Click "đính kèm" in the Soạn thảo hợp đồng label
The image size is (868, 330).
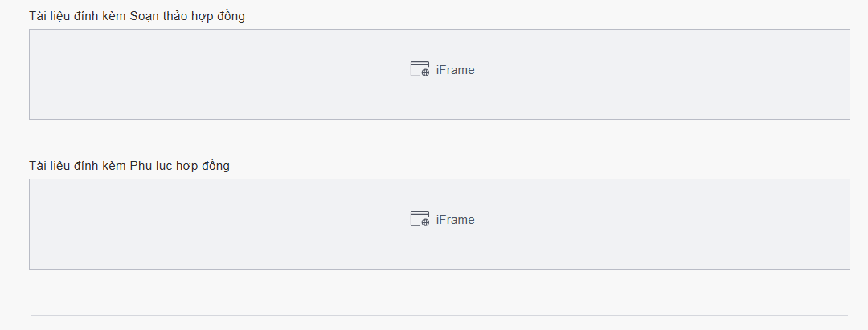tap(98, 16)
